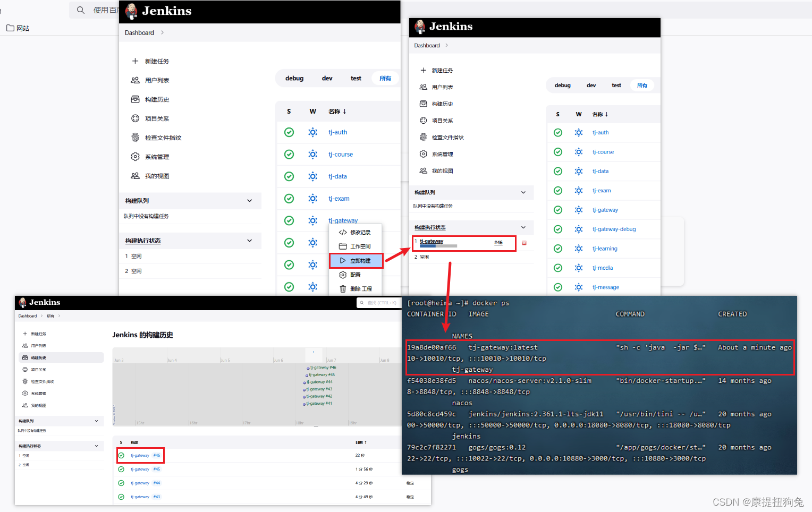Screen dimensions: 812x512
Task: Choose 工作空间 in the tj-gateway context menu
Action: click(x=355, y=246)
